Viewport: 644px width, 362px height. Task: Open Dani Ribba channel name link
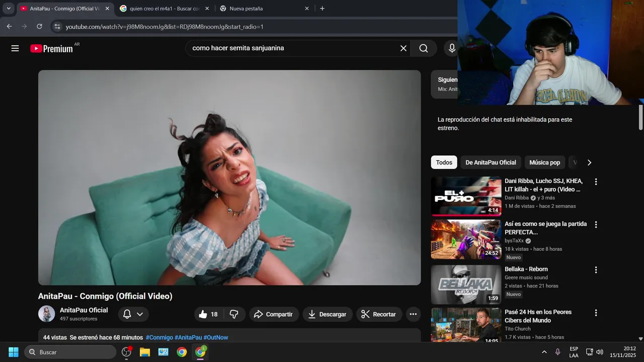[x=517, y=198]
